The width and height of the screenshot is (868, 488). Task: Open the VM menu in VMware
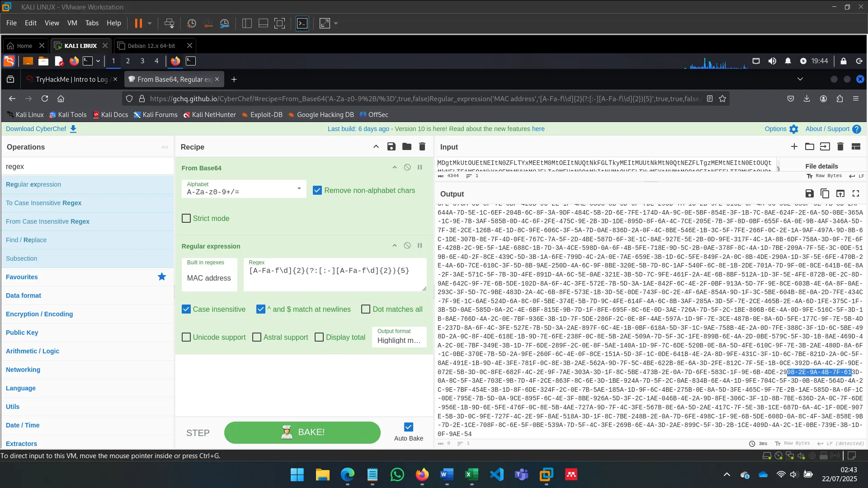coord(72,23)
